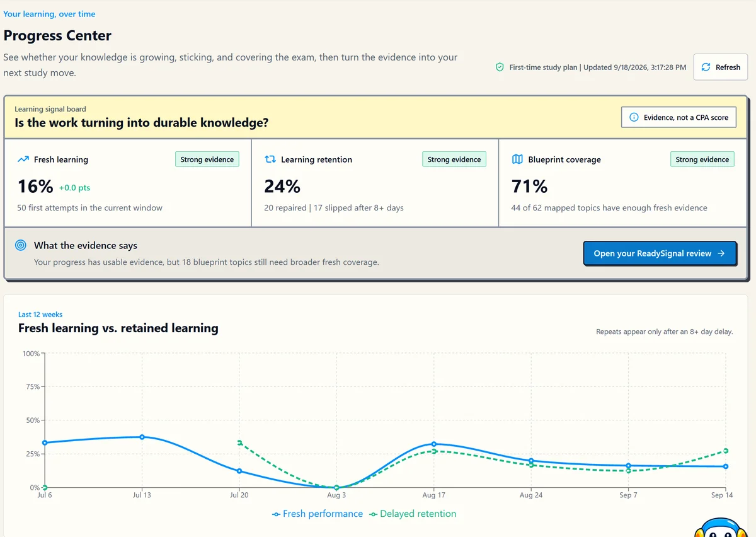Click the Evidence, not a CPA score button
Screen dimensions: 756x537
tap(679, 117)
